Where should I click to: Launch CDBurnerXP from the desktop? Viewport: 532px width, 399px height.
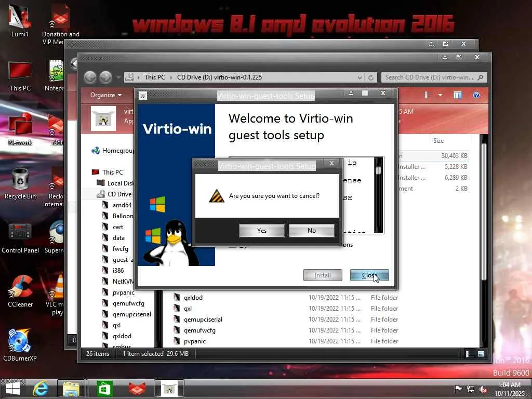tap(20, 345)
